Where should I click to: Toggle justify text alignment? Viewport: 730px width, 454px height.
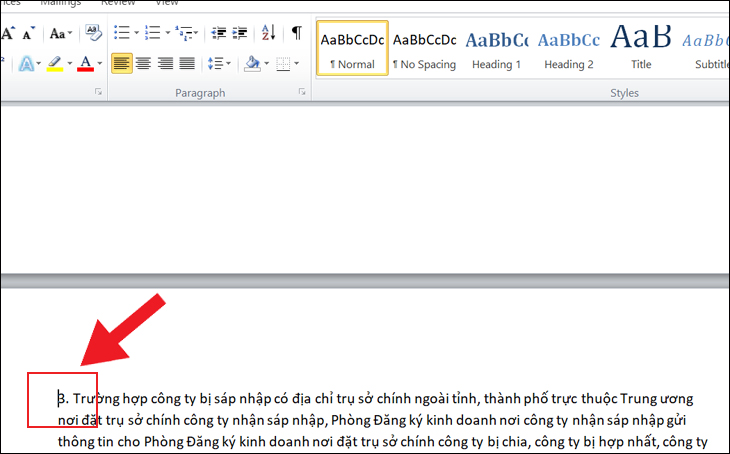tap(187, 64)
